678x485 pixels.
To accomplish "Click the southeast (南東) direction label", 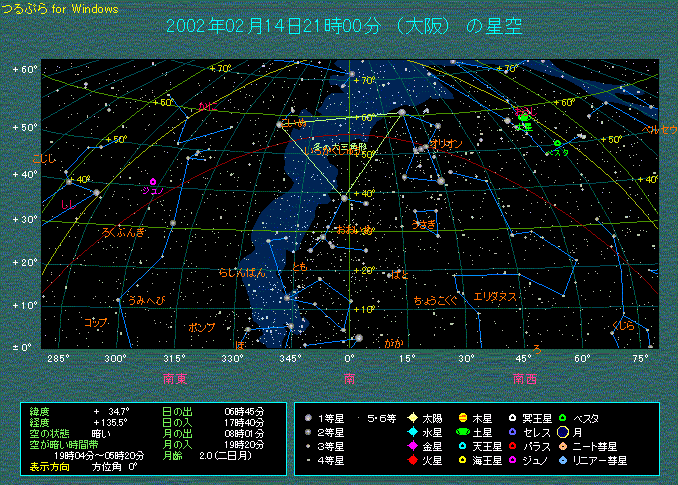I will [177, 378].
